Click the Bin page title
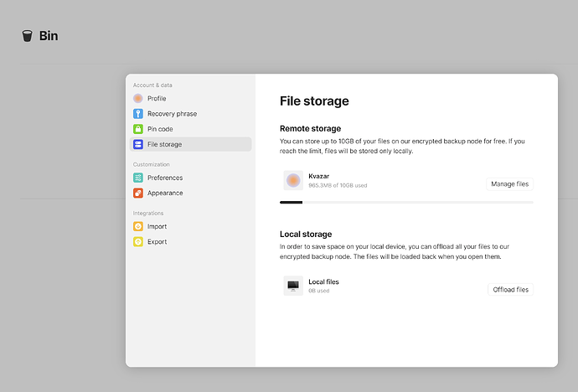The height and width of the screenshot is (392, 578). tap(49, 36)
